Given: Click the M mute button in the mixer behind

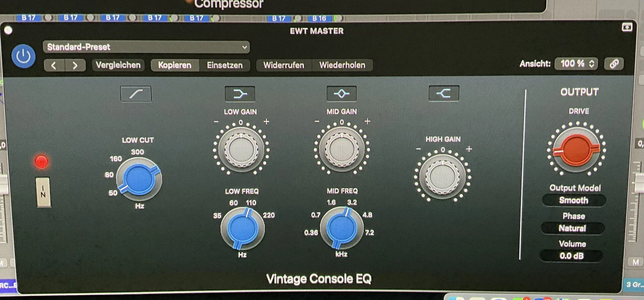Looking at the screenshot, I should (636, 262).
